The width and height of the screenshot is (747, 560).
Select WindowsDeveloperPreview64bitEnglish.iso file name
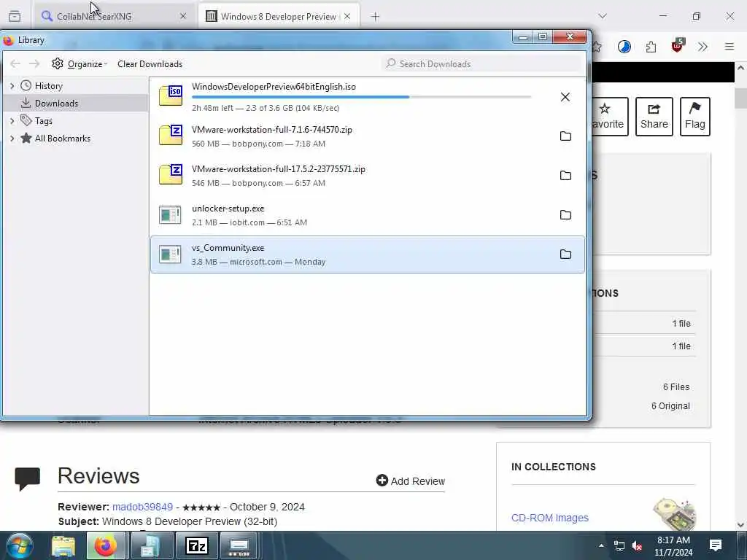pyautogui.click(x=274, y=87)
